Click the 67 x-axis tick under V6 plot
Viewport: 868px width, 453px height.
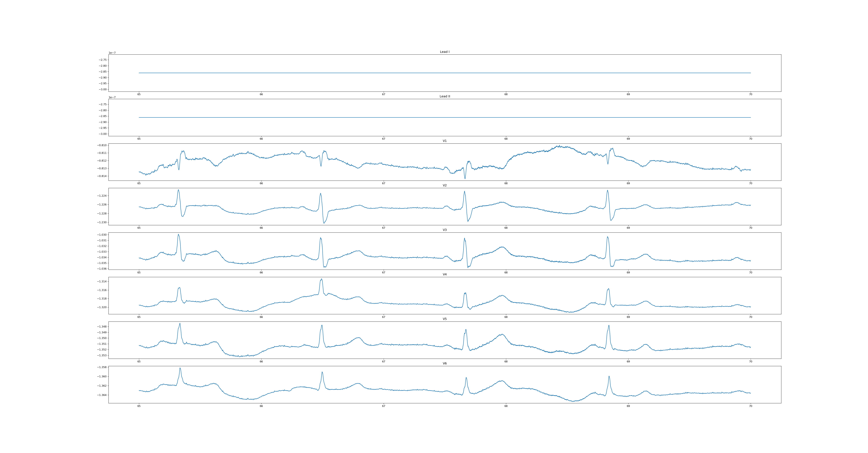384,406
